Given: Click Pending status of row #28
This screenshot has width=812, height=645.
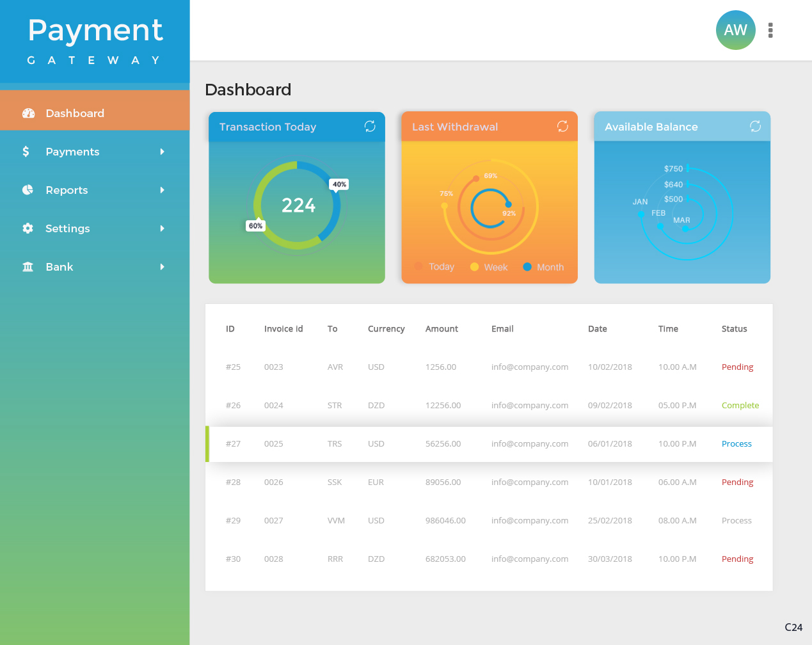Looking at the screenshot, I should point(737,482).
